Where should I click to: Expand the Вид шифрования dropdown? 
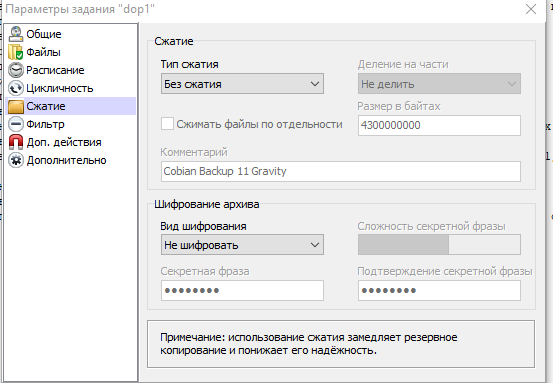242,245
